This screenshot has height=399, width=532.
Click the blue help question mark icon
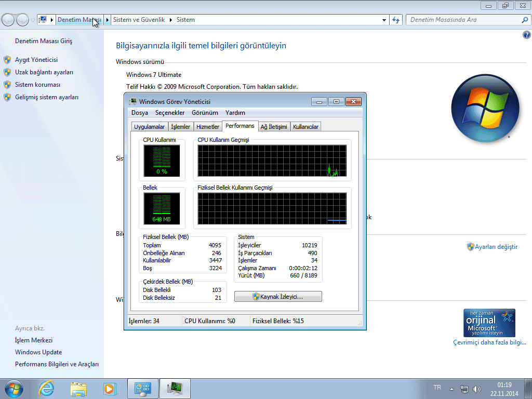526,34
